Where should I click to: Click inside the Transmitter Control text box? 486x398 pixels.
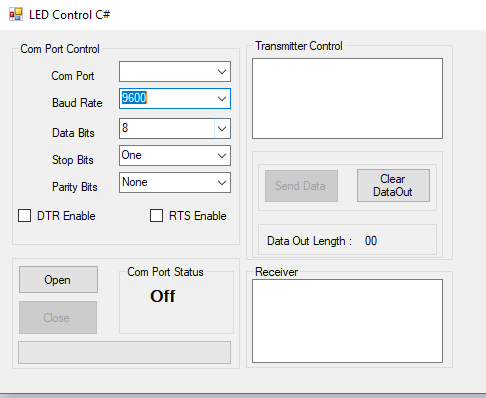[x=347, y=98]
